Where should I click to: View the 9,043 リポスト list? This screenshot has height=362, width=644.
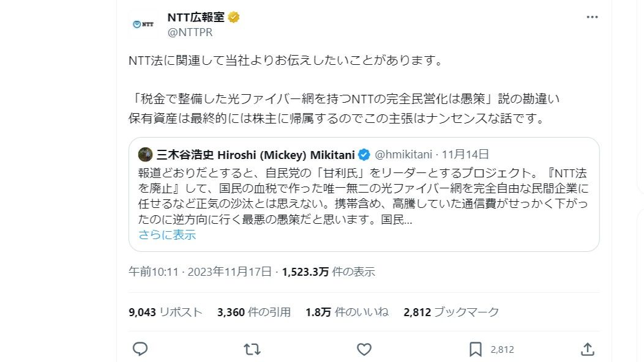pos(165,312)
